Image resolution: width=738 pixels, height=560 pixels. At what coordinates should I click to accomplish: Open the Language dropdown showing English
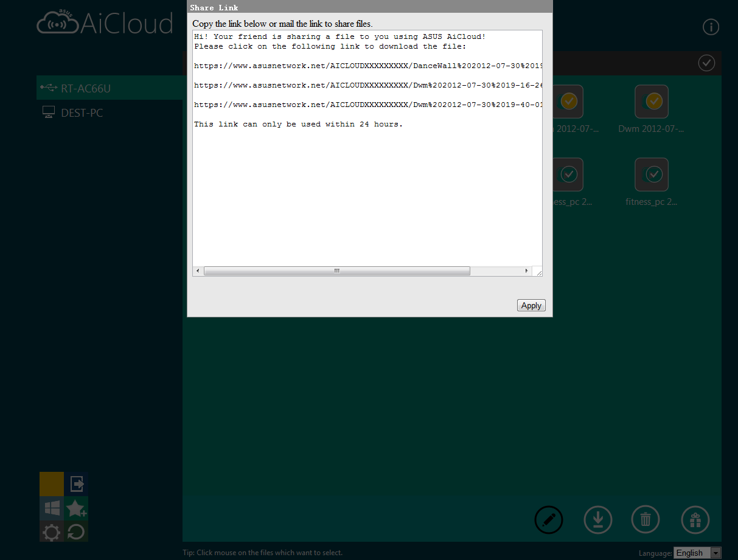[x=697, y=553]
